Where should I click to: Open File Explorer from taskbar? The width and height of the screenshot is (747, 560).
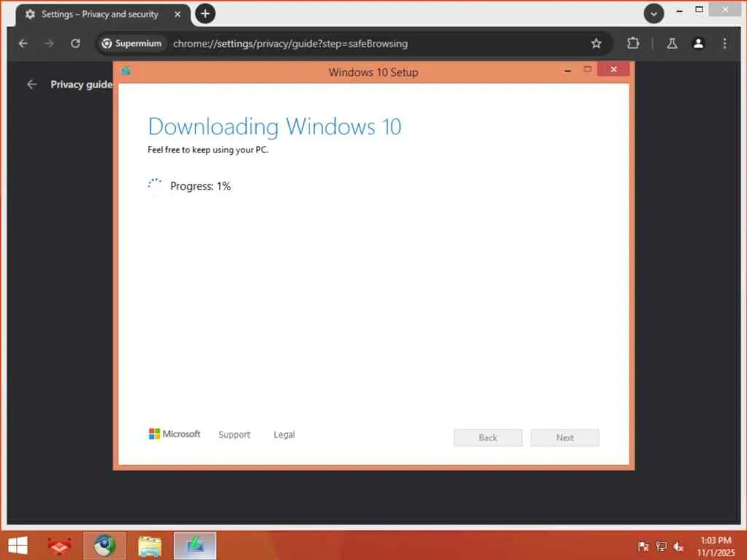tap(150, 545)
